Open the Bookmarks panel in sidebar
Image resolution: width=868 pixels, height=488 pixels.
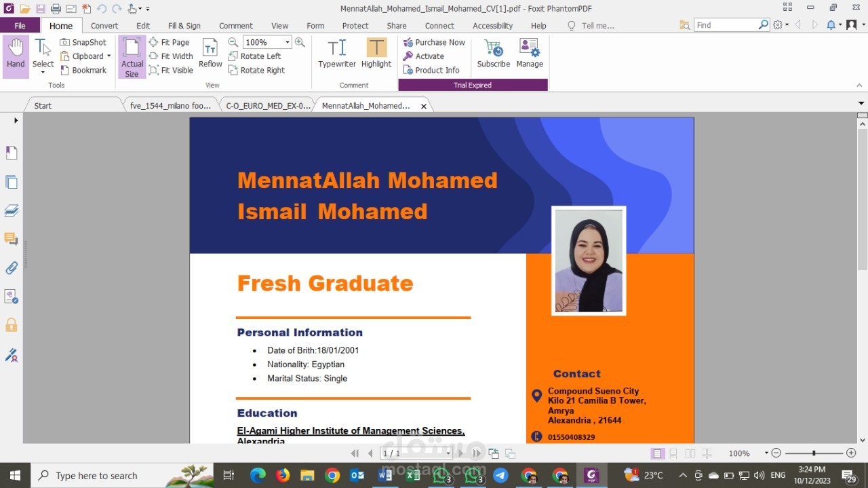[12, 153]
